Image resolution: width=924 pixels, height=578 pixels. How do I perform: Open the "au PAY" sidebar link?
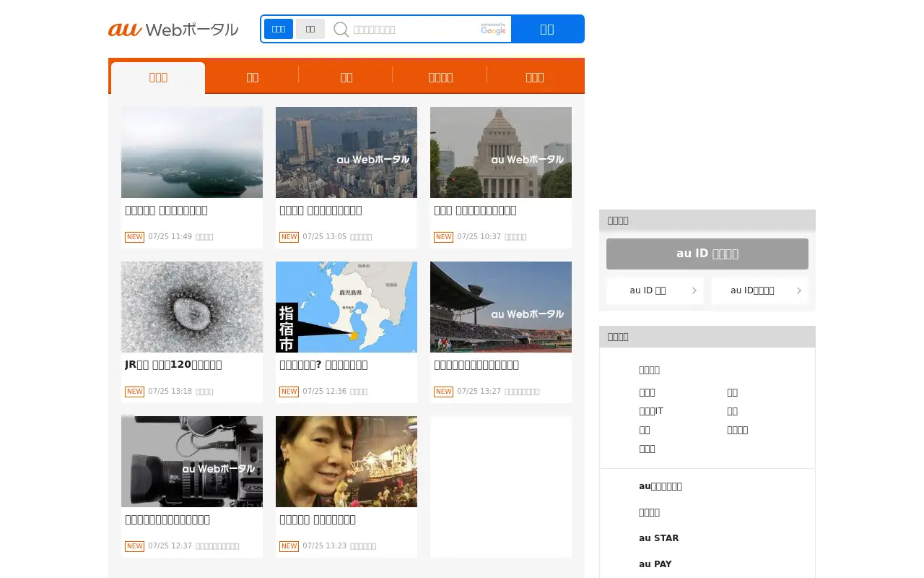point(655,564)
